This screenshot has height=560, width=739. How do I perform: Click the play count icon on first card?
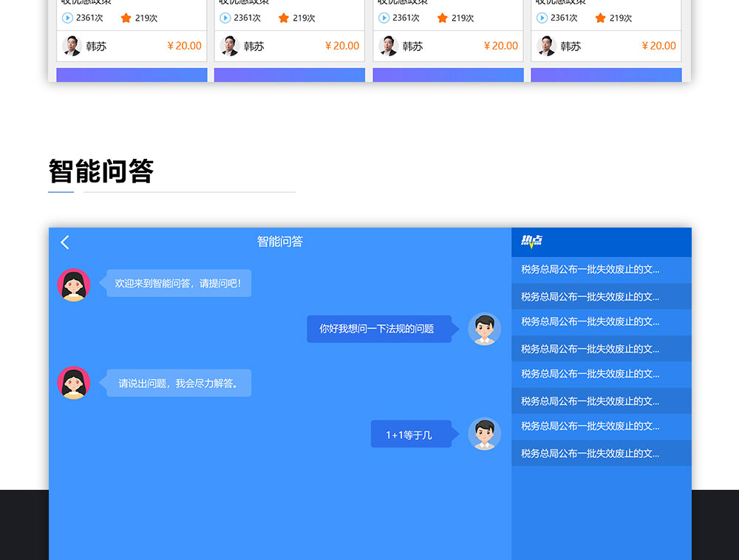click(x=67, y=18)
